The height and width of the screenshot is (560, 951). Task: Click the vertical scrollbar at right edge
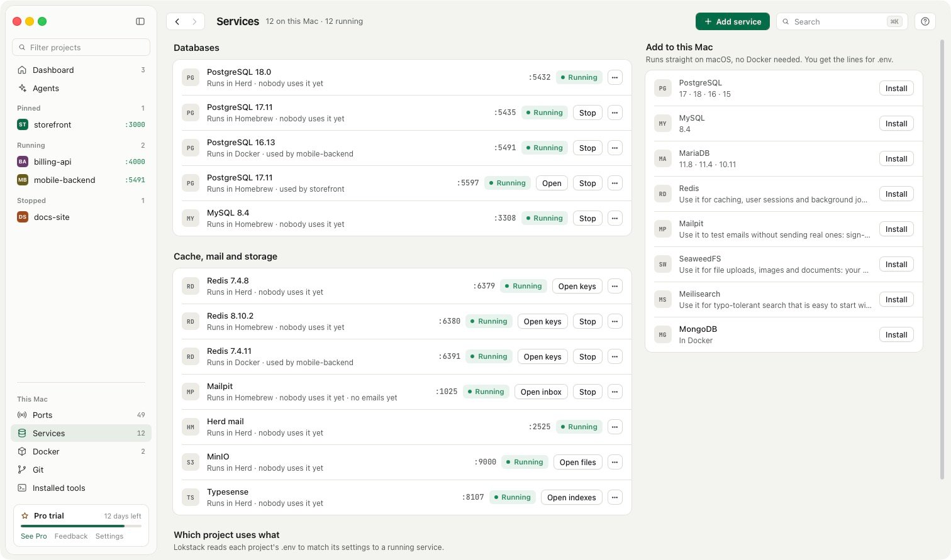[x=942, y=259]
